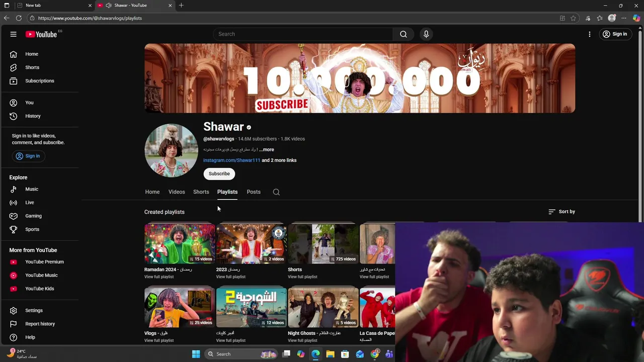Open Chrome from the taskbar

(375, 354)
